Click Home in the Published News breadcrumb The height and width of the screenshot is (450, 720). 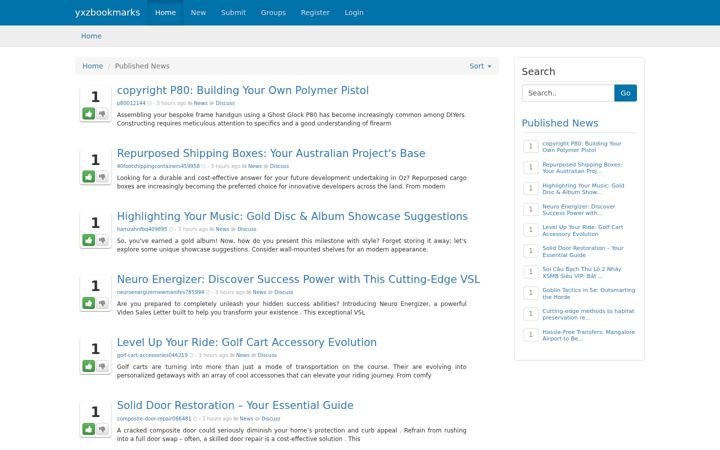coord(93,66)
